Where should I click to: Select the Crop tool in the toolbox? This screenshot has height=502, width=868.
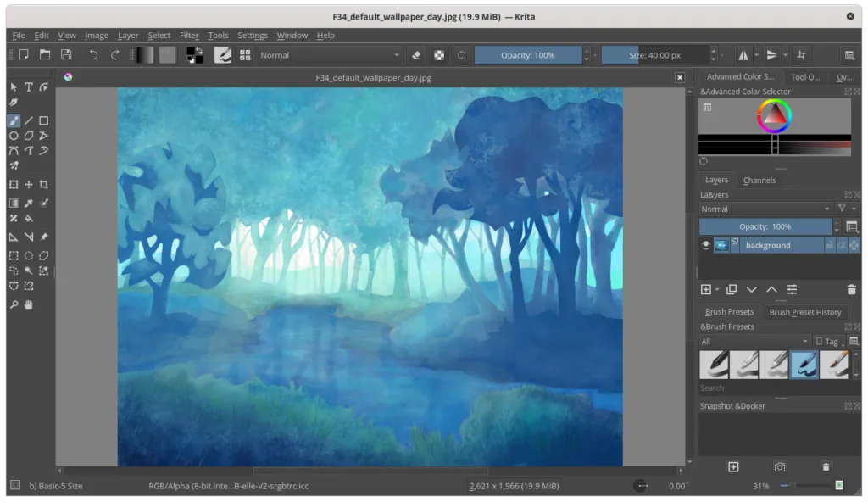coord(44,184)
